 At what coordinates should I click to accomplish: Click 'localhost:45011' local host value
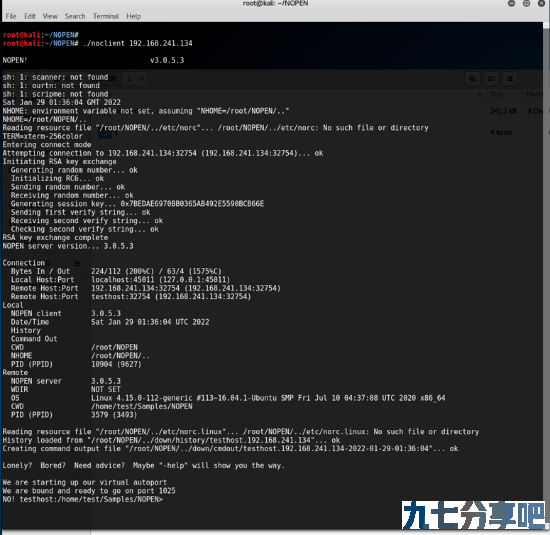[161, 280]
